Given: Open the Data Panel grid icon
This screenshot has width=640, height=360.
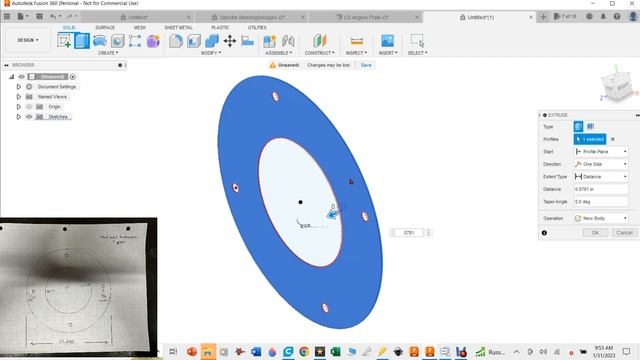Looking at the screenshot, I should 7,16.
